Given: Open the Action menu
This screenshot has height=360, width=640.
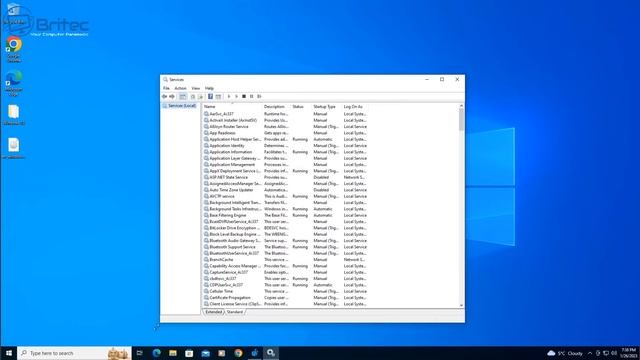Looking at the screenshot, I should (180, 88).
